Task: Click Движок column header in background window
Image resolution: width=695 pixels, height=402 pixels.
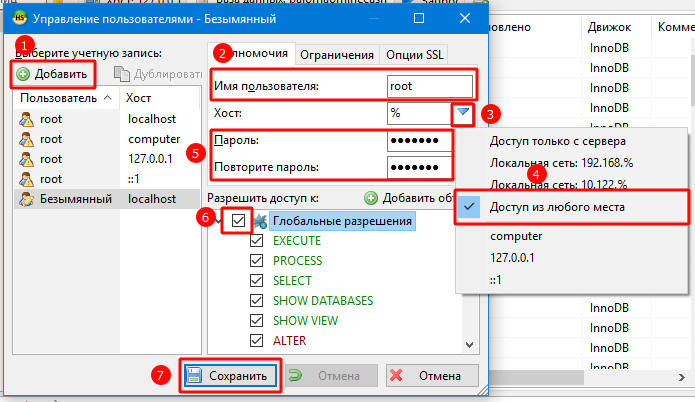Action: 616,27
